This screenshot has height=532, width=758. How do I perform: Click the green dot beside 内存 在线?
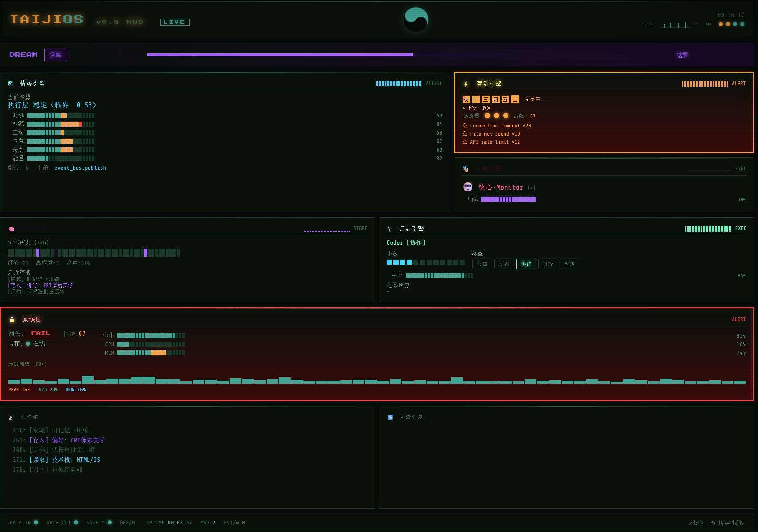[x=28, y=344]
